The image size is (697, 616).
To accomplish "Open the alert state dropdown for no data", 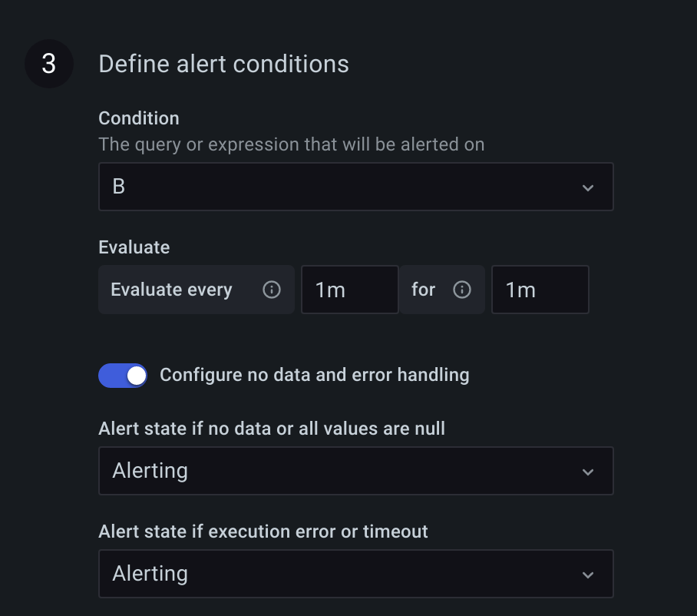I will [x=355, y=471].
